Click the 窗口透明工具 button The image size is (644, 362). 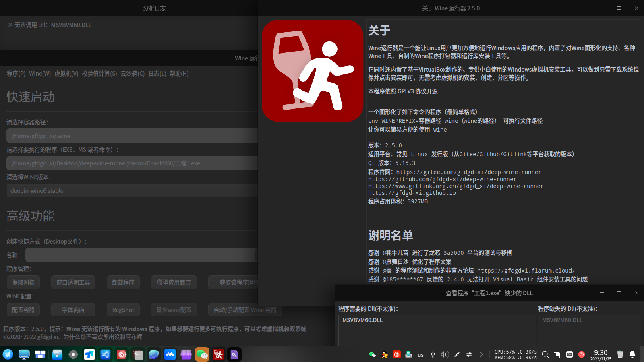(x=73, y=282)
